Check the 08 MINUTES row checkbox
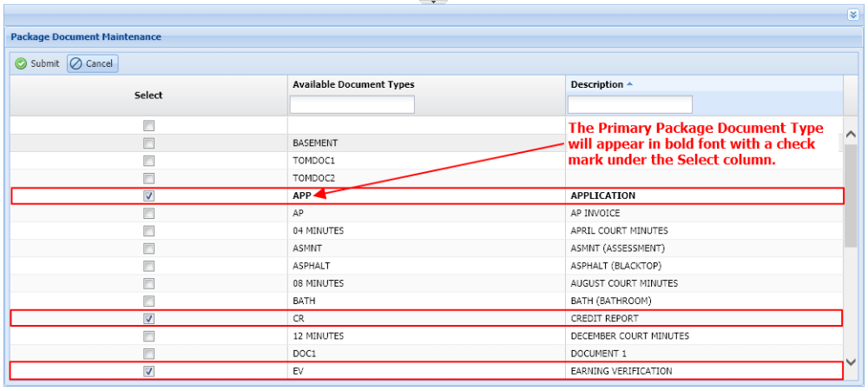 coord(148,283)
